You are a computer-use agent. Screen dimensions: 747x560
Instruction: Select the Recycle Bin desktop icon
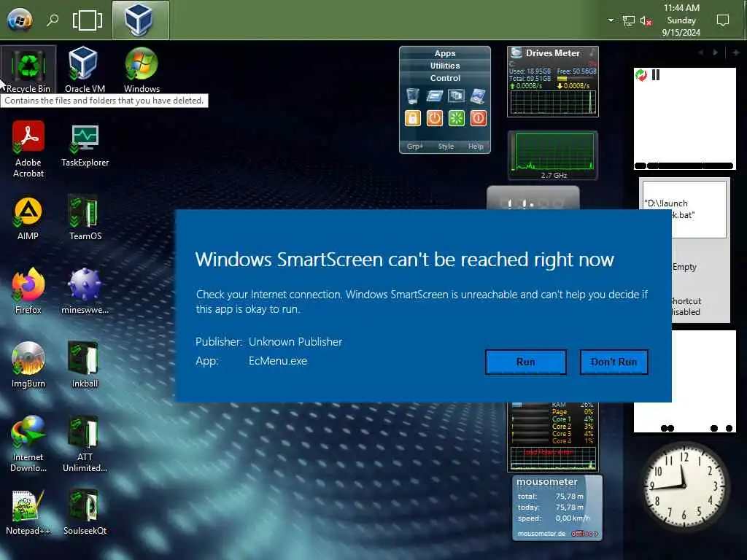coord(28,69)
